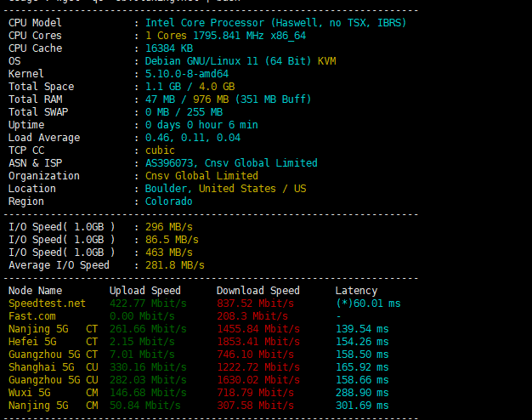Click the uptime value 0 days 0 hour 6 min
Image resolution: width=532 pixels, height=420 pixels.
pyautogui.click(x=201, y=125)
